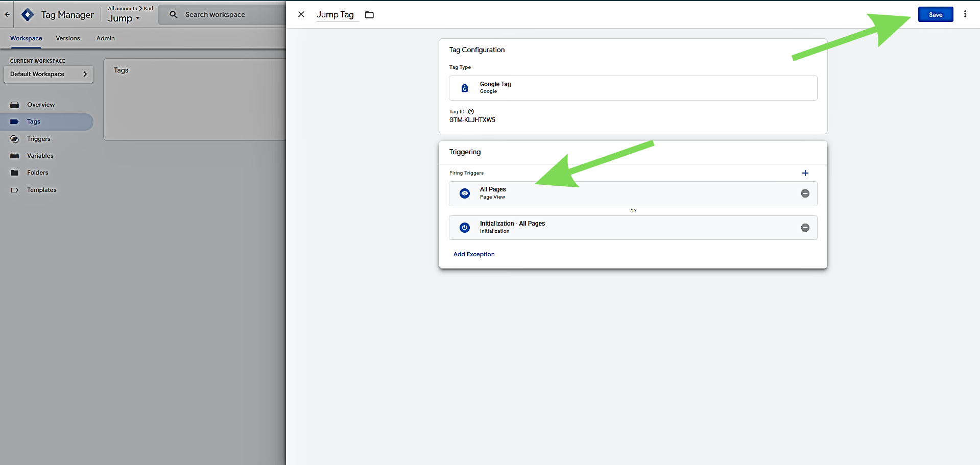This screenshot has width=980, height=465.
Task: Open Triggers in the sidebar
Action: click(39, 139)
